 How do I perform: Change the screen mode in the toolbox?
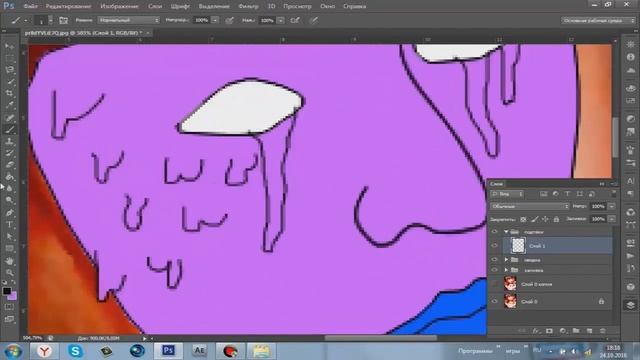tap(9, 319)
